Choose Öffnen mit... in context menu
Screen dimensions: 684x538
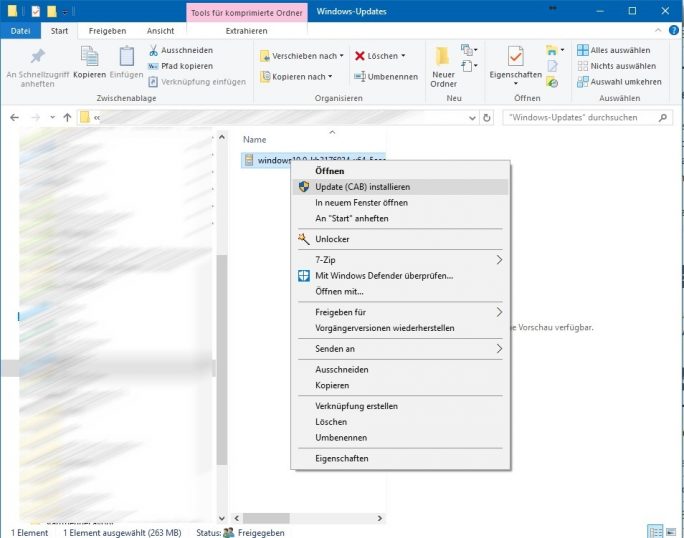(x=400, y=291)
